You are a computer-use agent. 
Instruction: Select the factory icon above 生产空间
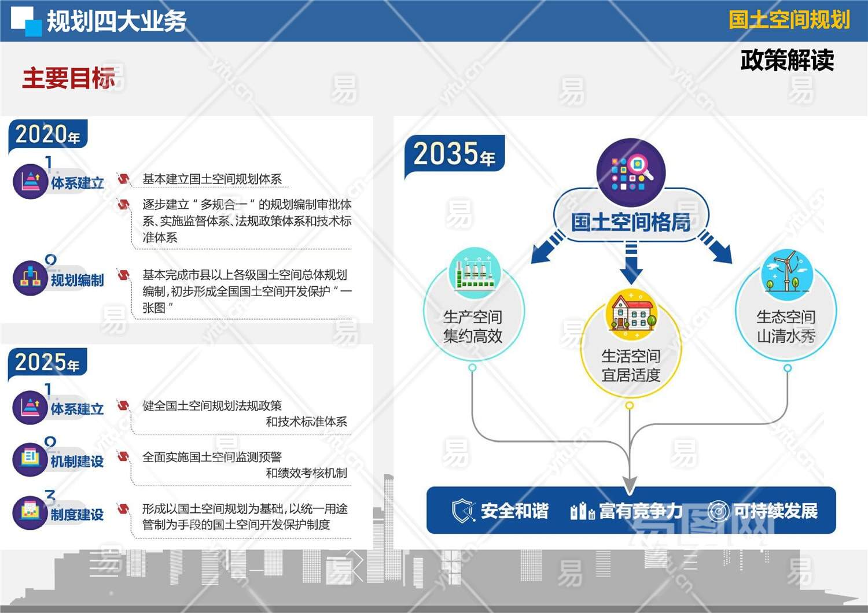click(x=475, y=272)
